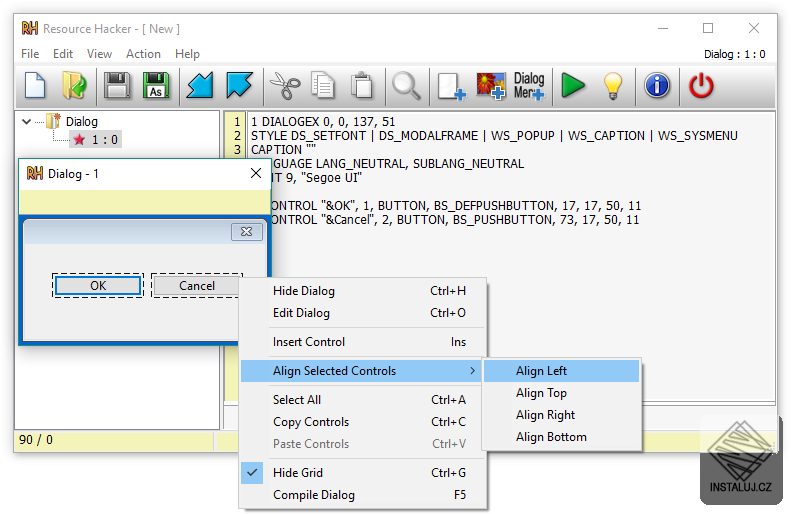Image resolution: width=791 pixels, height=514 pixels.
Task: Choose Edit Dialog from context menu
Action: (363, 313)
